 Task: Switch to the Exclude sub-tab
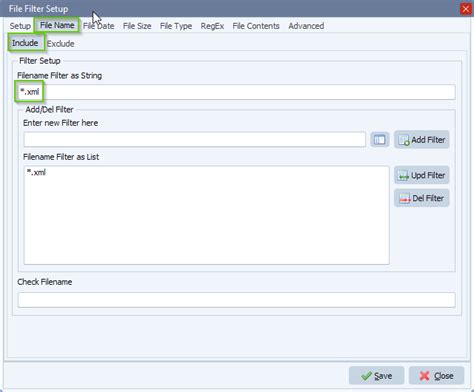point(60,44)
